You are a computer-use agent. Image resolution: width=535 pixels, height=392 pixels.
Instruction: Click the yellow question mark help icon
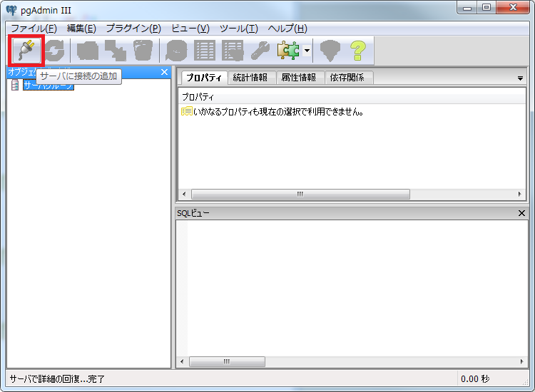357,51
